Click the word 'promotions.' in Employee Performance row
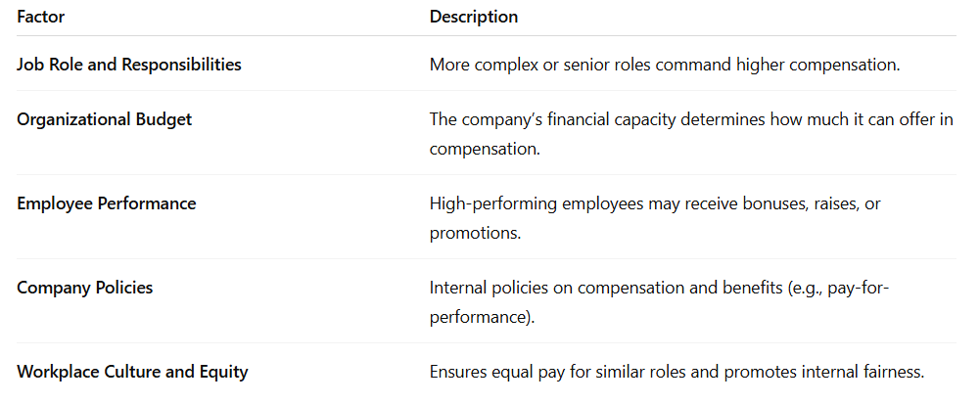Viewport: 980px width, 404px height. (x=475, y=234)
